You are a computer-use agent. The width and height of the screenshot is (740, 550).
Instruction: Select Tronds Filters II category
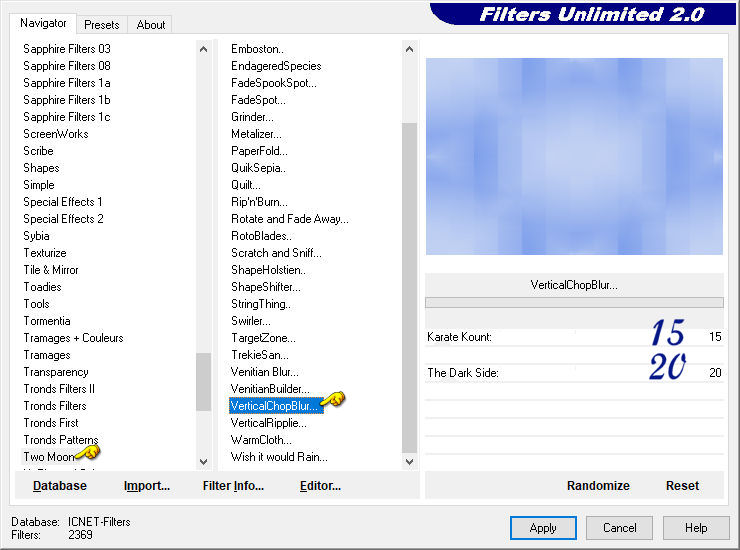pos(59,389)
